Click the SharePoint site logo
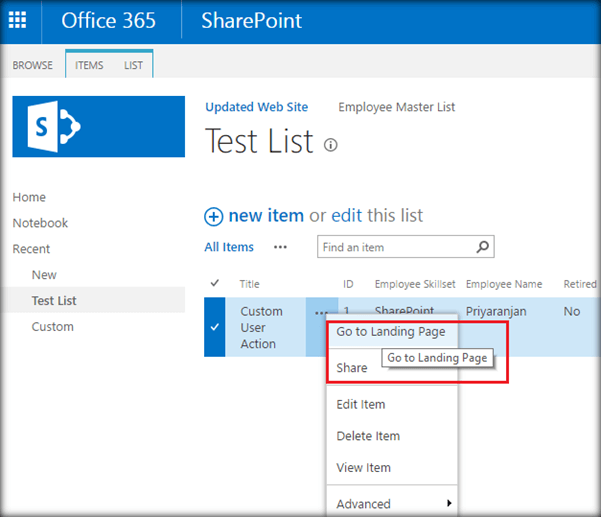This screenshot has width=601, height=517. coord(98,126)
